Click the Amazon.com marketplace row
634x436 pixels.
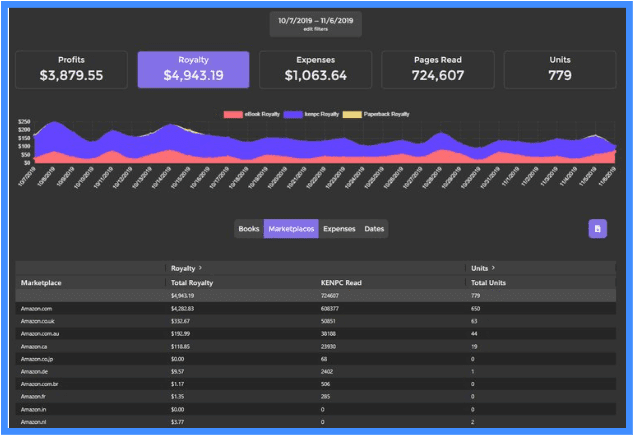pyautogui.click(x=40, y=310)
